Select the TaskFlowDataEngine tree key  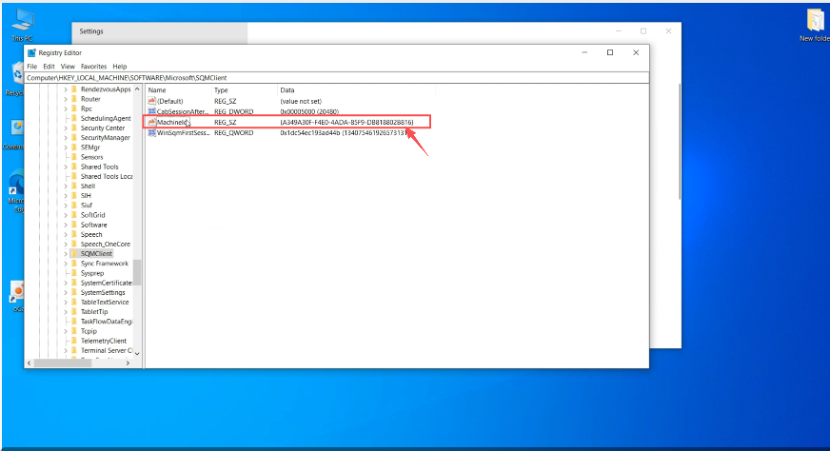(x=106, y=321)
